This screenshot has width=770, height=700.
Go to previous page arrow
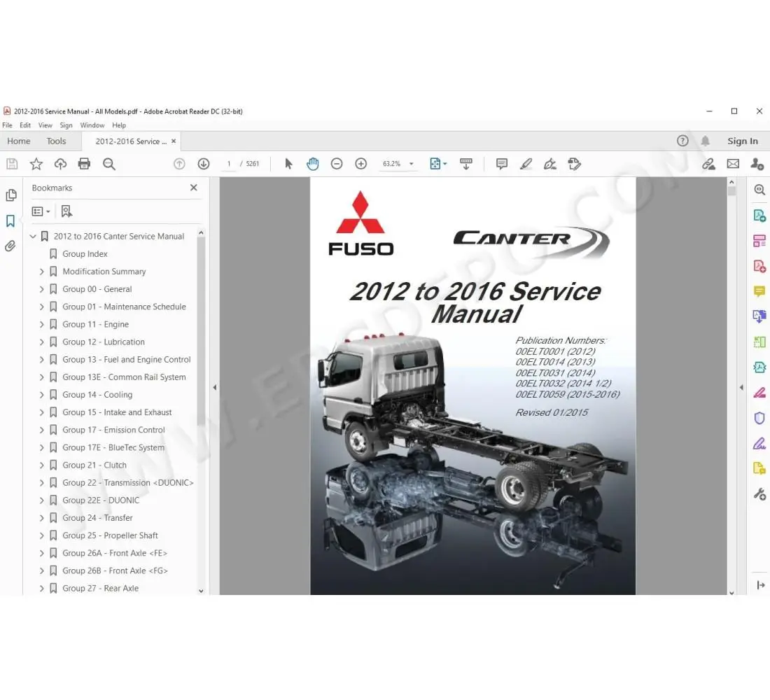(x=179, y=164)
